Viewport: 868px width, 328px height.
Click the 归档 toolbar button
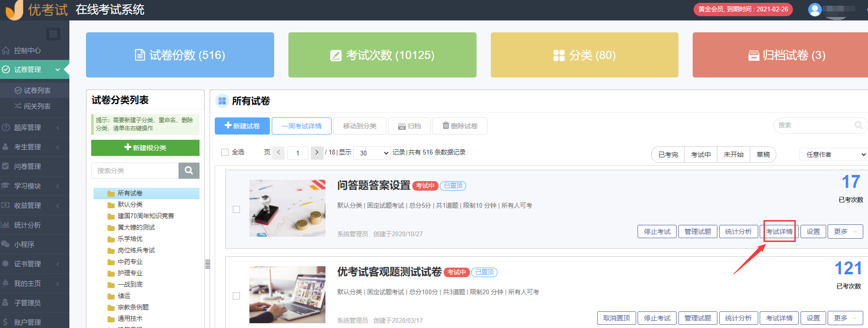(410, 126)
